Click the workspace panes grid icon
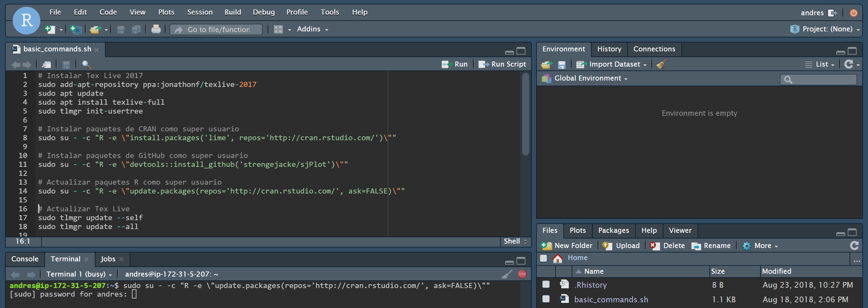The width and height of the screenshot is (868, 308). pyautogui.click(x=278, y=29)
